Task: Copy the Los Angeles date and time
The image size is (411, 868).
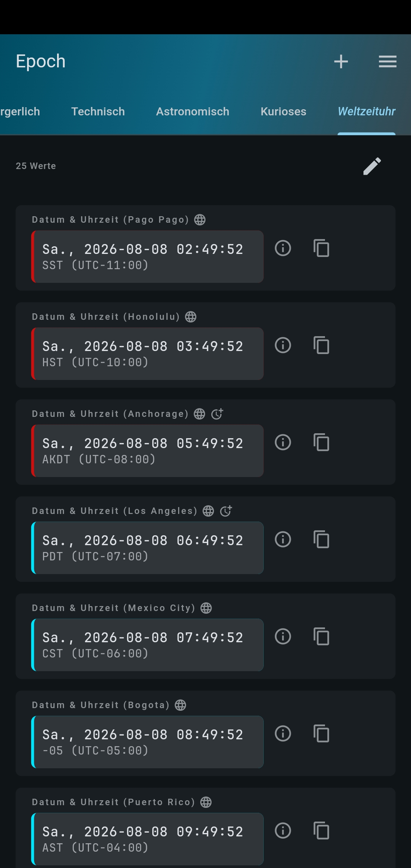Action: tap(321, 539)
